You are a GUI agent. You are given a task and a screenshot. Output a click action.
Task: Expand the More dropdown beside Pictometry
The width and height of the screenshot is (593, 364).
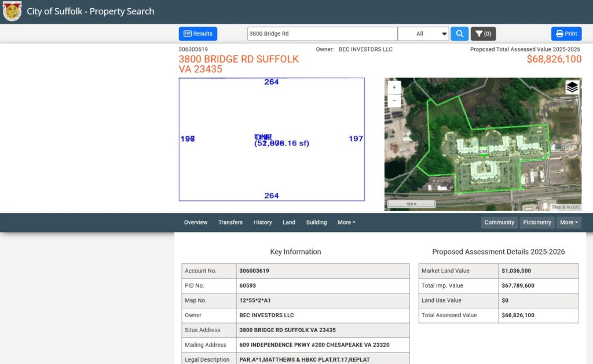pos(569,222)
